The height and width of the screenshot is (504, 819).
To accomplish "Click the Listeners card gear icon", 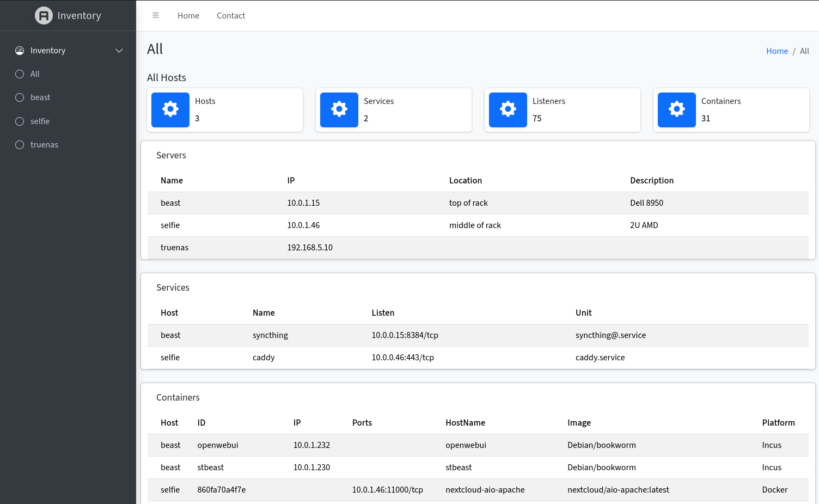I will click(x=508, y=109).
